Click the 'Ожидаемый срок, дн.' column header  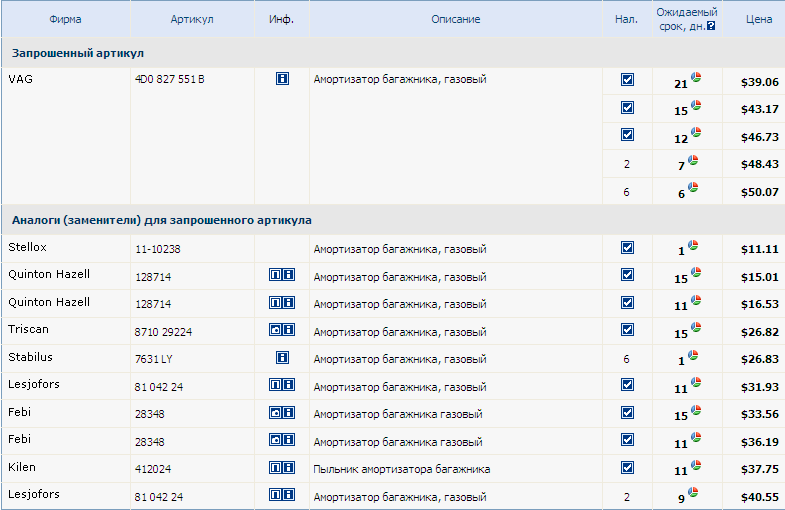pos(687,19)
